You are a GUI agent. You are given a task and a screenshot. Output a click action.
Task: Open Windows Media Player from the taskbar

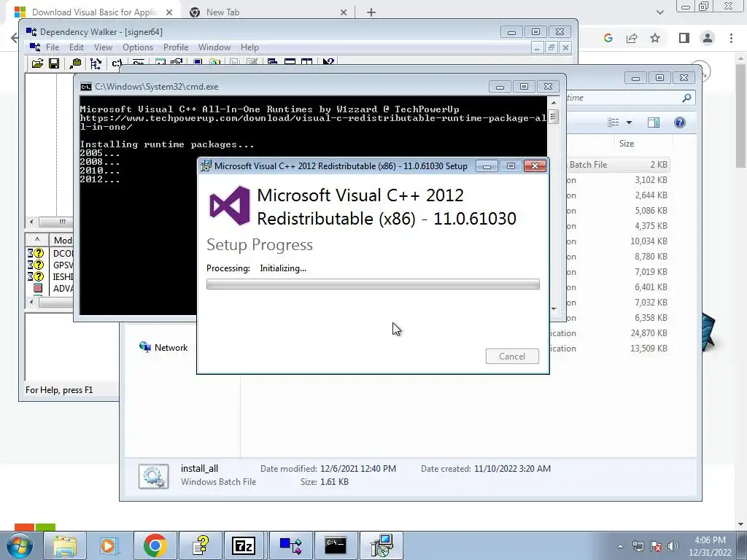click(109, 545)
